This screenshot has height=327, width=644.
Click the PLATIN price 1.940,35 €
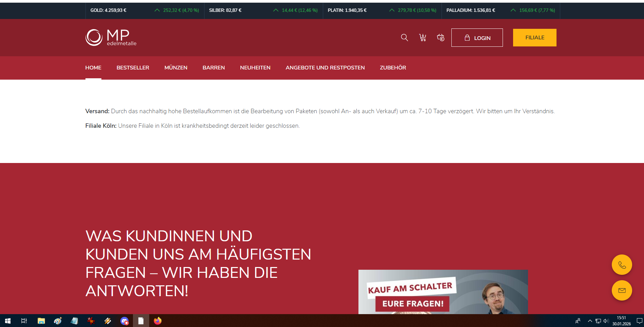pyautogui.click(x=347, y=11)
